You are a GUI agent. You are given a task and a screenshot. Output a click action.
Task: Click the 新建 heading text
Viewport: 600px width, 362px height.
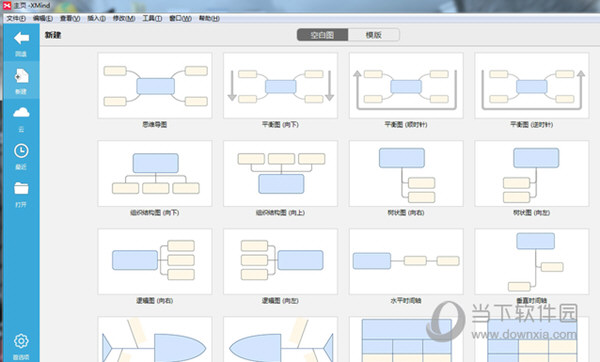pos(53,35)
